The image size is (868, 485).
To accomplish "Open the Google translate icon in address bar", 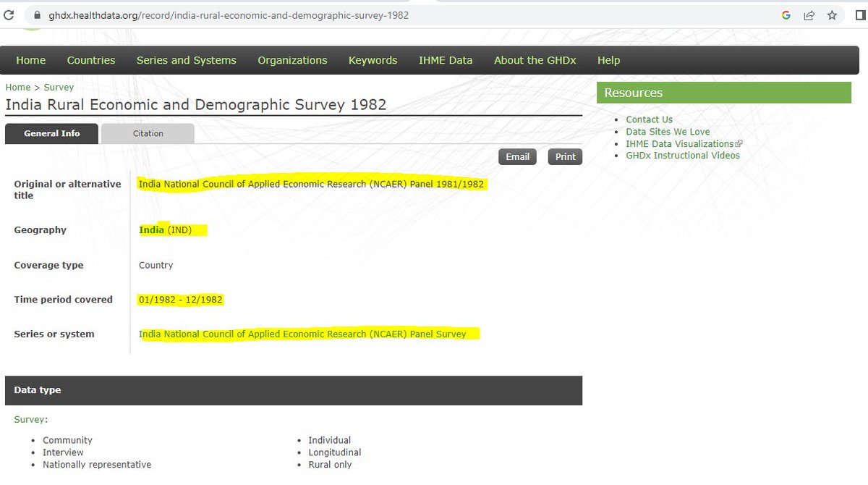I will pos(786,14).
